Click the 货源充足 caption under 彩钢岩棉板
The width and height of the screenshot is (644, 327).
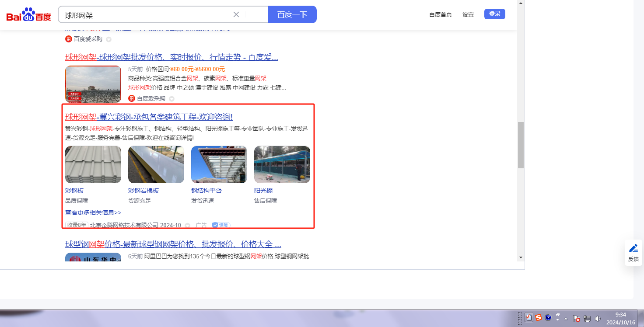point(140,201)
